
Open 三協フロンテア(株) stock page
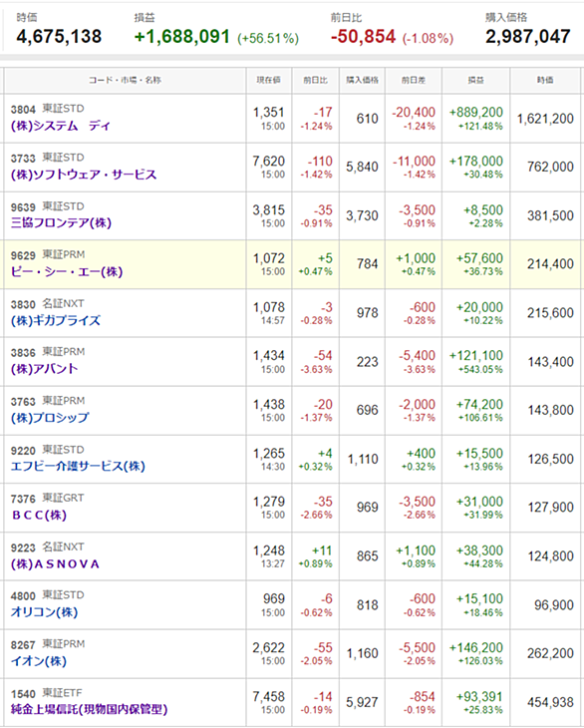click(x=61, y=222)
